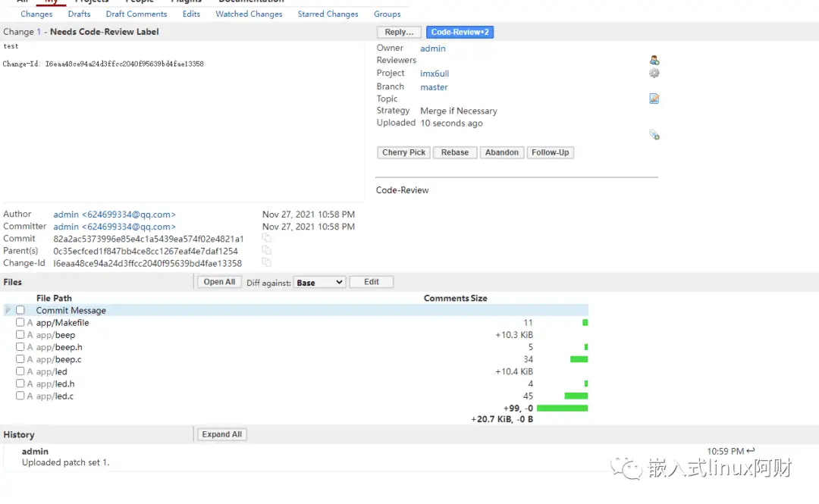Click the add reviewer icon
The image size is (819, 504).
coord(654,61)
